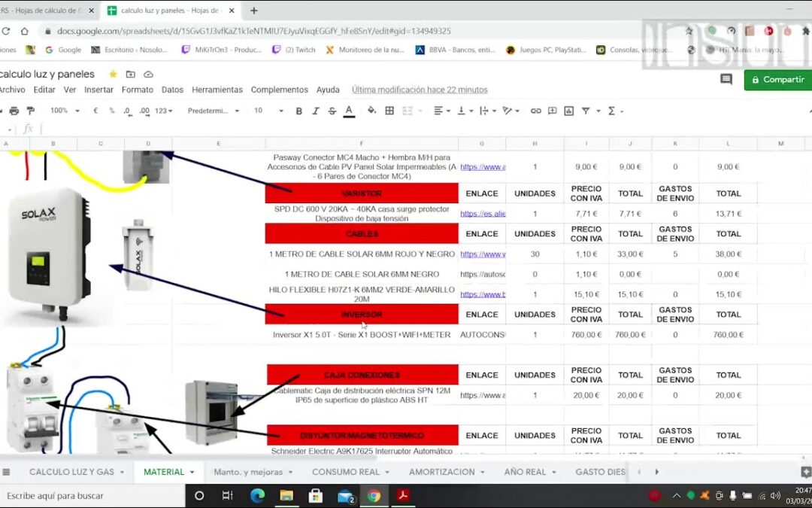Open more formats 123 dropdown
Viewport: 812px width, 508px height.
pos(164,111)
